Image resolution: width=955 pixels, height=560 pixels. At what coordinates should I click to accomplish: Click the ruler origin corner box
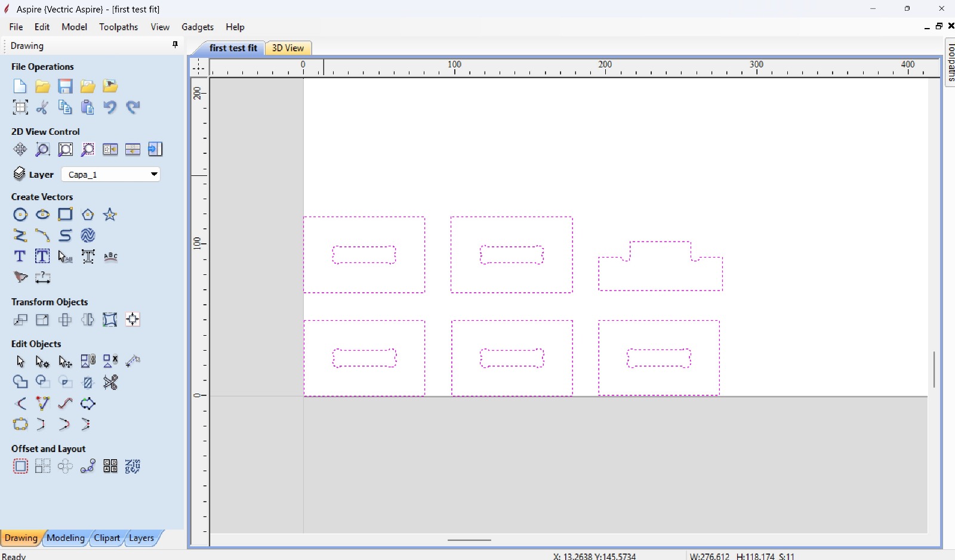[x=199, y=68]
